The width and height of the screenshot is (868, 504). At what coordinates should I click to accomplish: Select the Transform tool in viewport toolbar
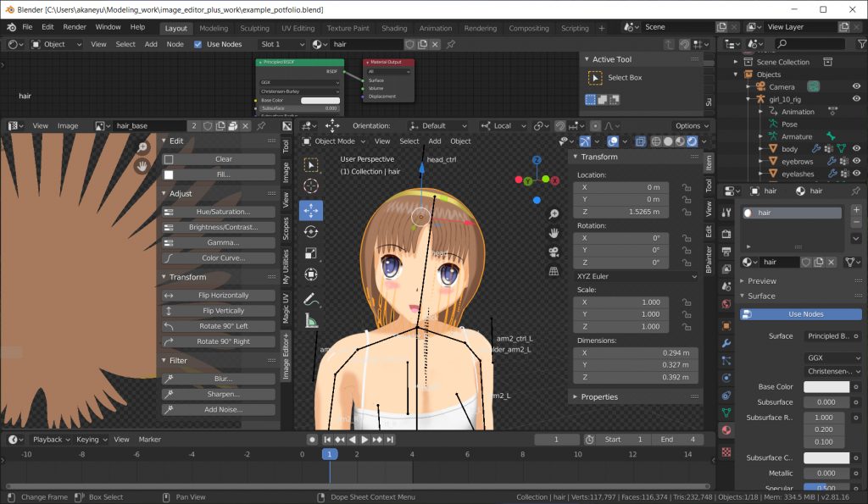click(311, 274)
